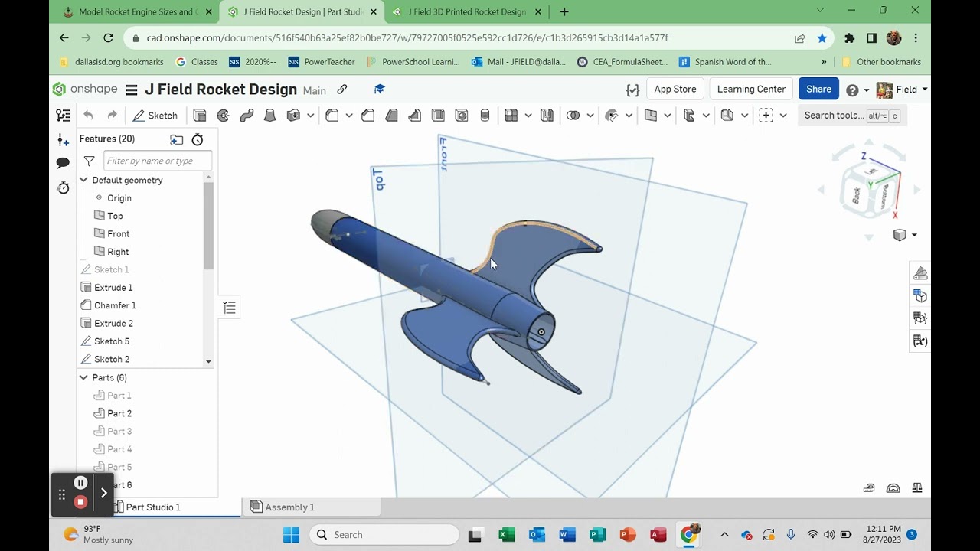
Task: Open the App Store
Action: click(x=675, y=89)
